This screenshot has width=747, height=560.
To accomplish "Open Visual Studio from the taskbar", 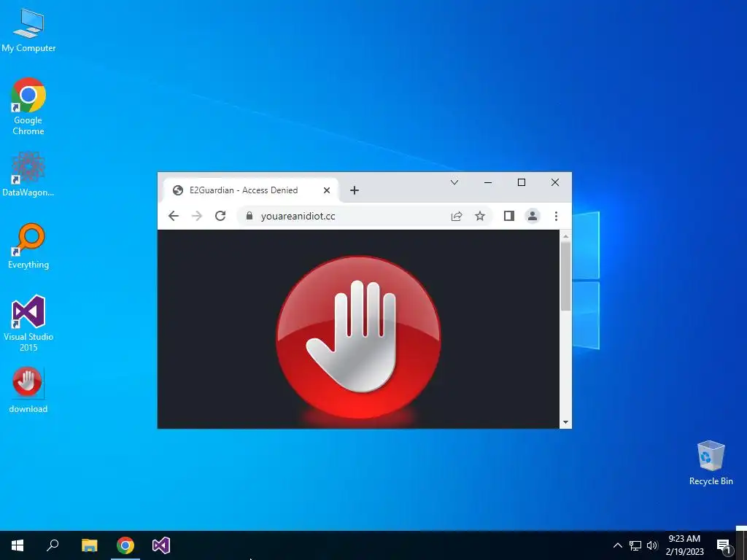I will click(x=161, y=545).
